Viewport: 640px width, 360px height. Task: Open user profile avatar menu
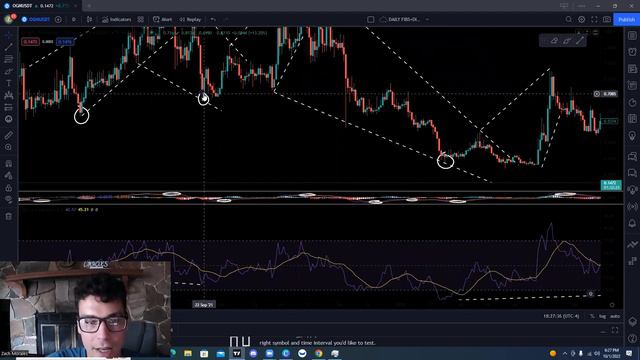pos(9,19)
